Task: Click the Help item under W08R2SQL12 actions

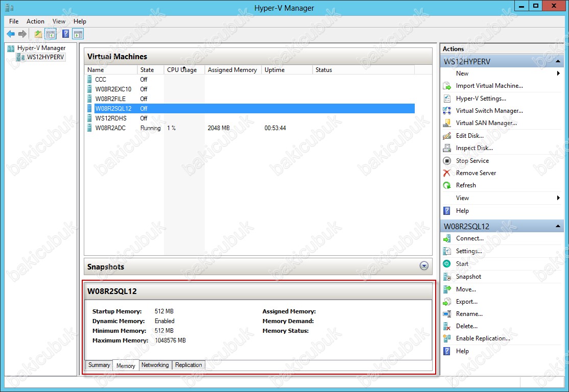Action: pyautogui.click(x=462, y=351)
